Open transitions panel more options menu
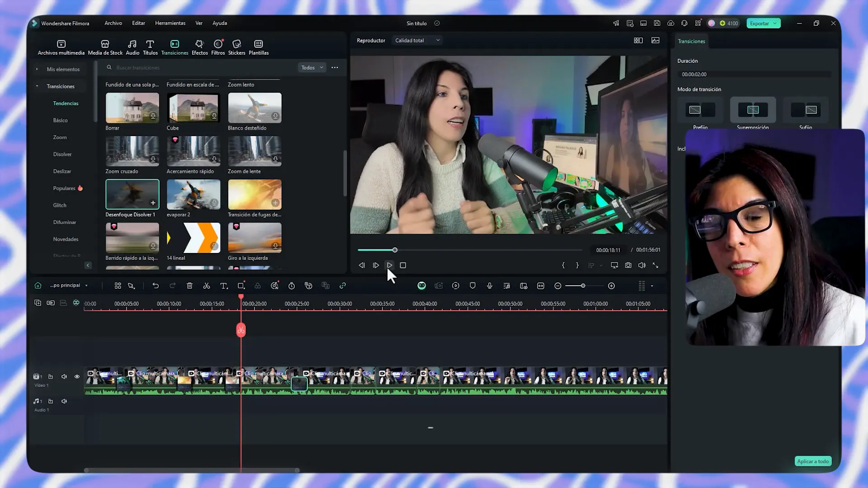Image resolution: width=868 pixels, height=488 pixels. click(335, 68)
